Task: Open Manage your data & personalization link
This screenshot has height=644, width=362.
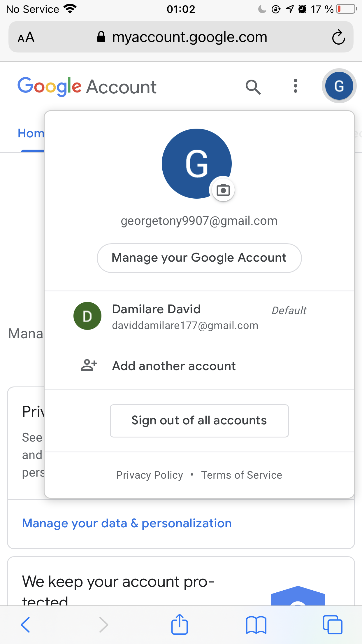Action: coord(127,524)
